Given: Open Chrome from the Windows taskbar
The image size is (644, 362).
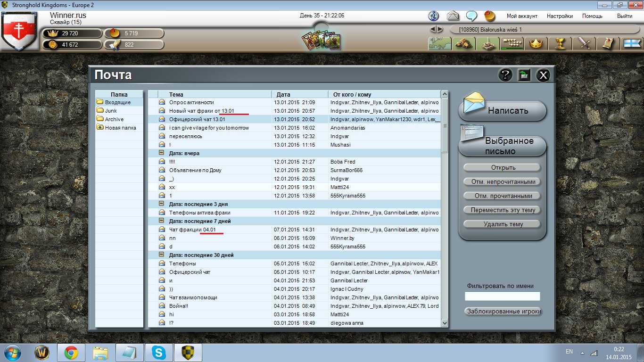Looking at the screenshot, I should pyautogui.click(x=71, y=353).
